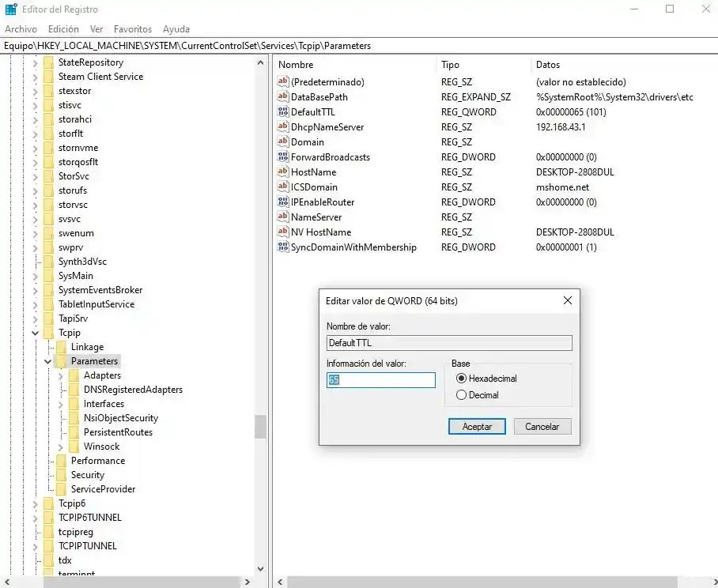The image size is (718, 588).
Task: Click the DWORD icon beside SyncDomainWithMembership
Action: [x=282, y=247]
